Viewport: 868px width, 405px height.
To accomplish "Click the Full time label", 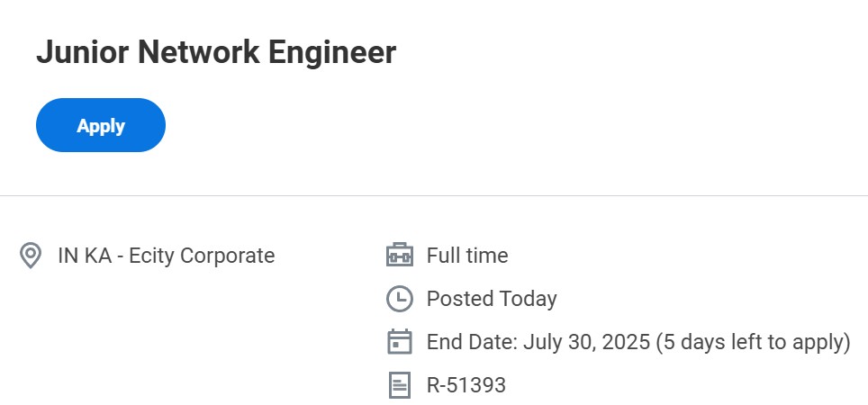I will point(467,256).
